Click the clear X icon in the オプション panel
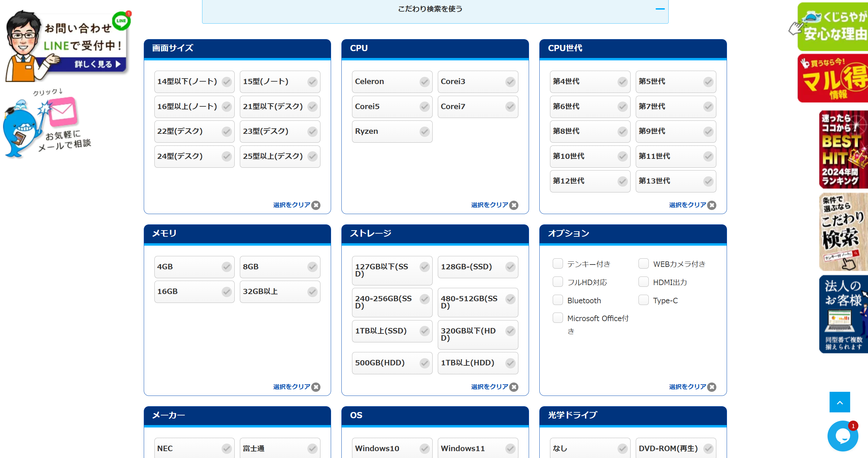868x458 pixels. tap(712, 387)
